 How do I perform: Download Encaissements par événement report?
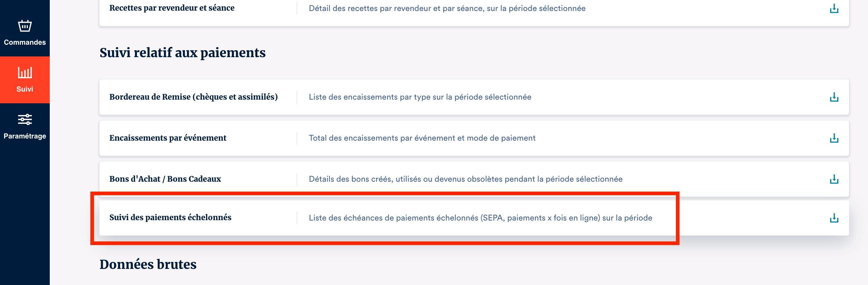[x=834, y=138]
